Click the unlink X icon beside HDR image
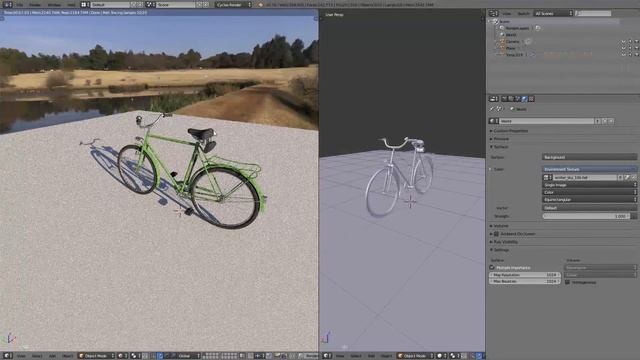Image resolution: width=640 pixels, height=360 pixels. pos(634,177)
